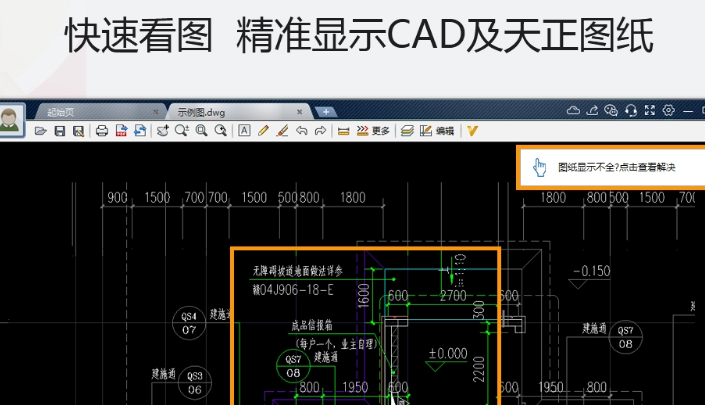The image size is (705, 405).
Task: Select the measure ruler tool
Action: 344,131
